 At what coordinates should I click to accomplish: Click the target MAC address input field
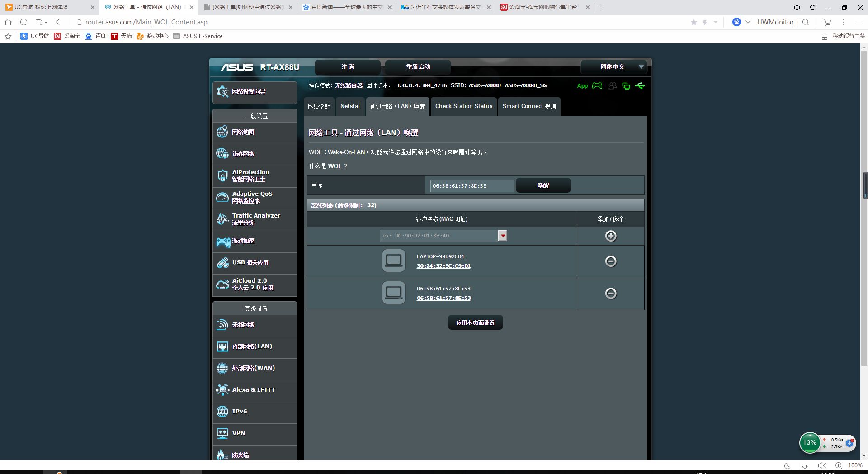(x=472, y=186)
